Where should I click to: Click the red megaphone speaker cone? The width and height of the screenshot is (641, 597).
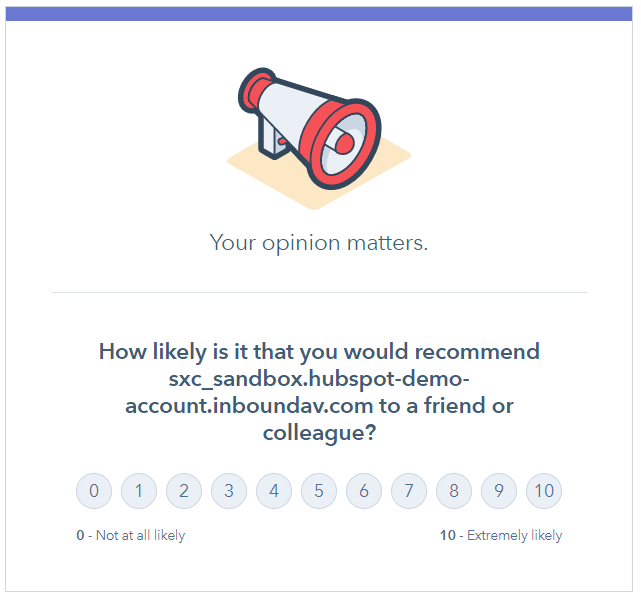point(345,144)
